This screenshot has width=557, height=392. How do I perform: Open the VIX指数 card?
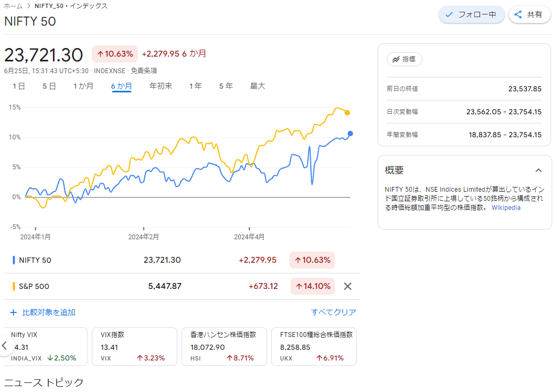pyautogui.click(x=134, y=347)
